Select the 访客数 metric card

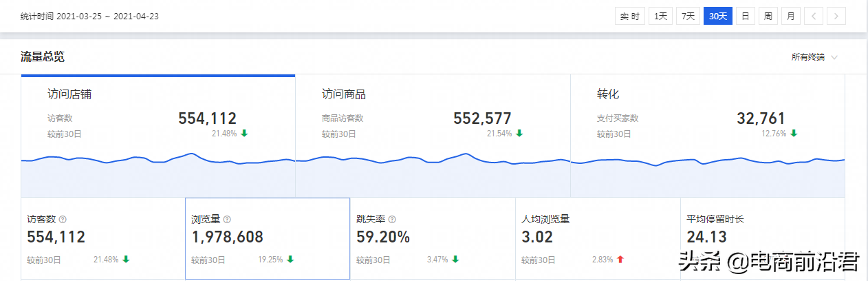[x=103, y=239]
